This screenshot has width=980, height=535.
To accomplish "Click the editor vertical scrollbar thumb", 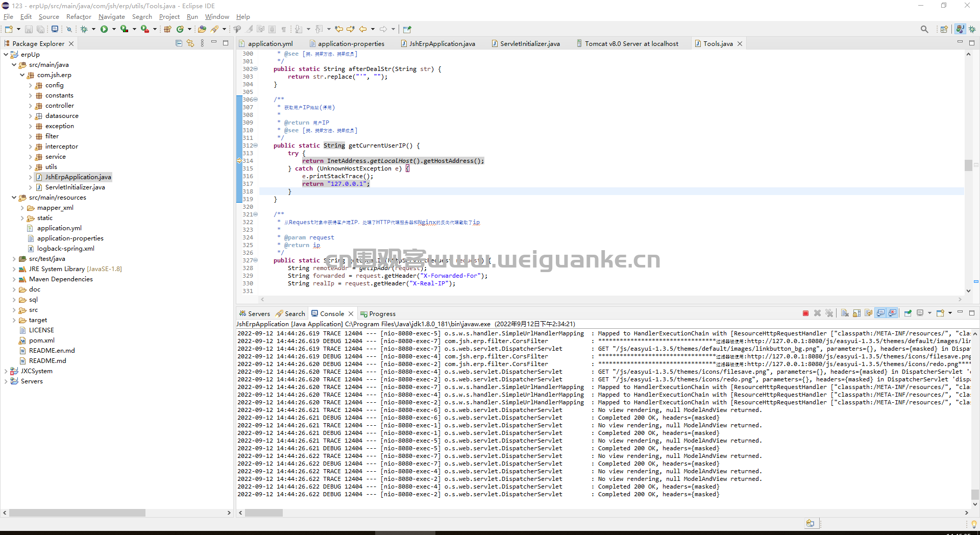I will click(x=968, y=165).
